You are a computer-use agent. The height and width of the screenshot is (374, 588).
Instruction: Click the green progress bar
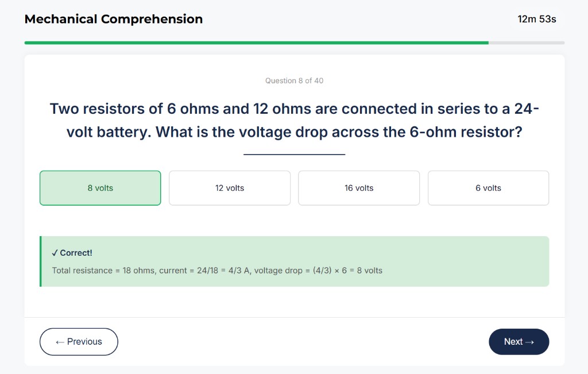[x=253, y=42]
